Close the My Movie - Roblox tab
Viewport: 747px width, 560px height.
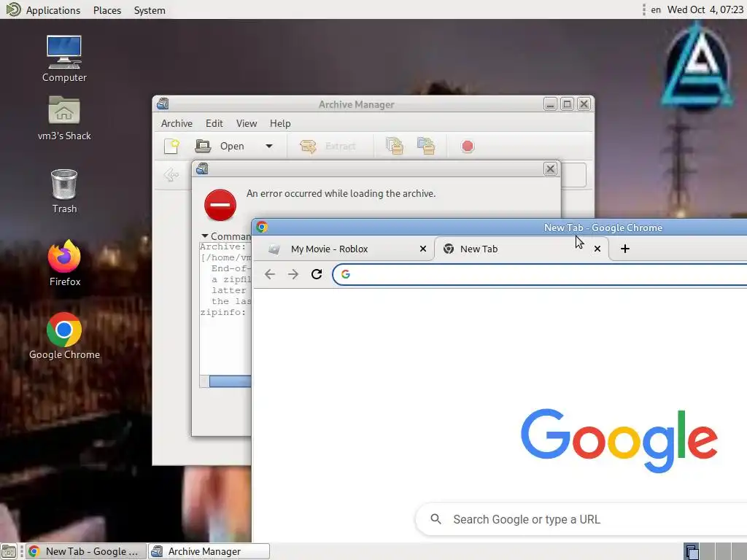pyautogui.click(x=422, y=249)
